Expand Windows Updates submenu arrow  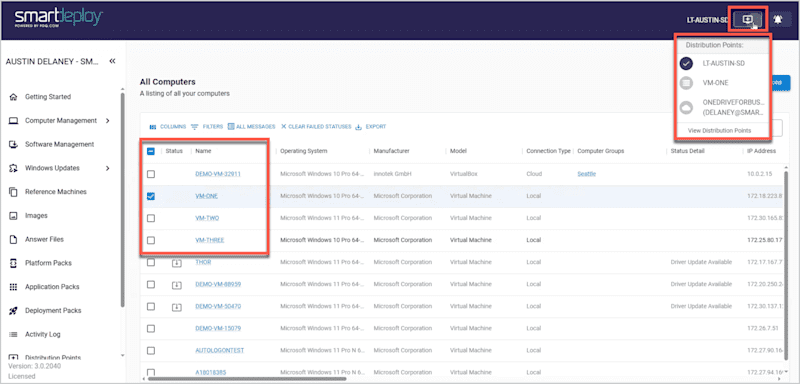click(x=108, y=168)
